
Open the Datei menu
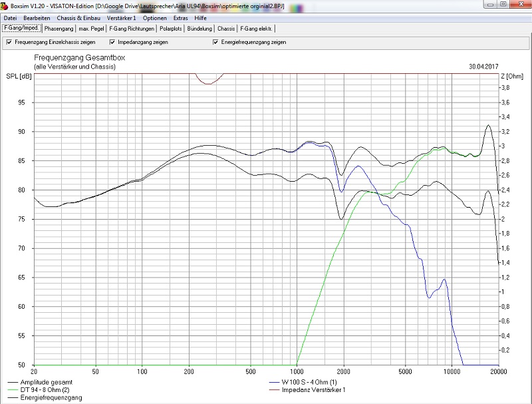pyautogui.click(x=11, y=17)
